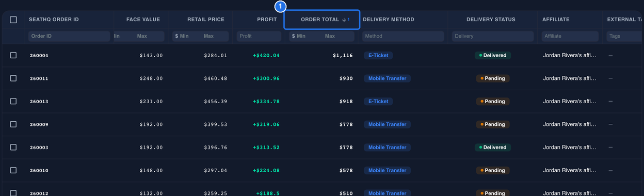Select the checkbox for order 260011
This screenshot has width=644, height=196.
(13, 78)
